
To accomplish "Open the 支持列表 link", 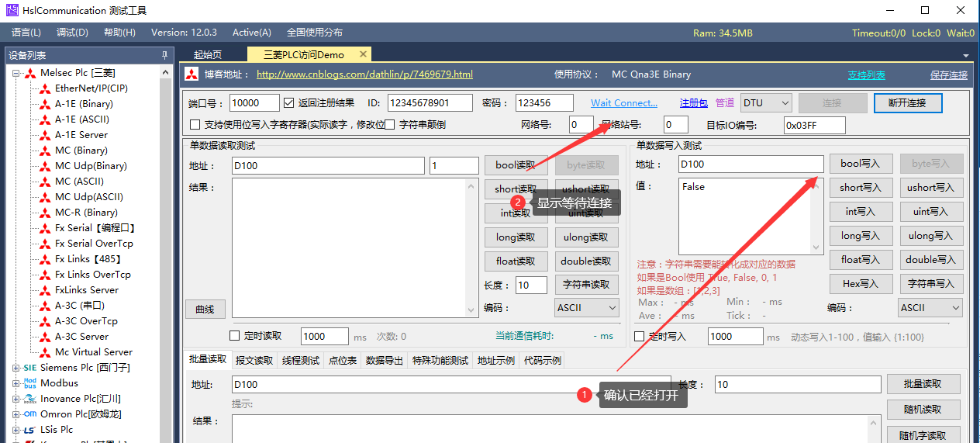I will [x=866, y=75].
